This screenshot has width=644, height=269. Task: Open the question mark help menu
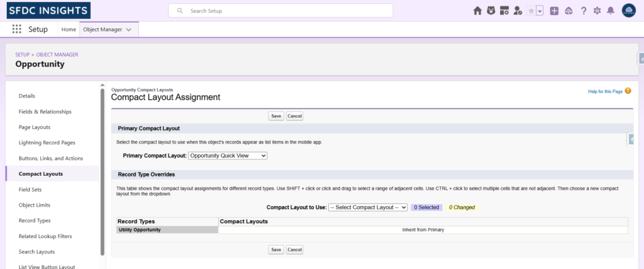coord(583,11)
